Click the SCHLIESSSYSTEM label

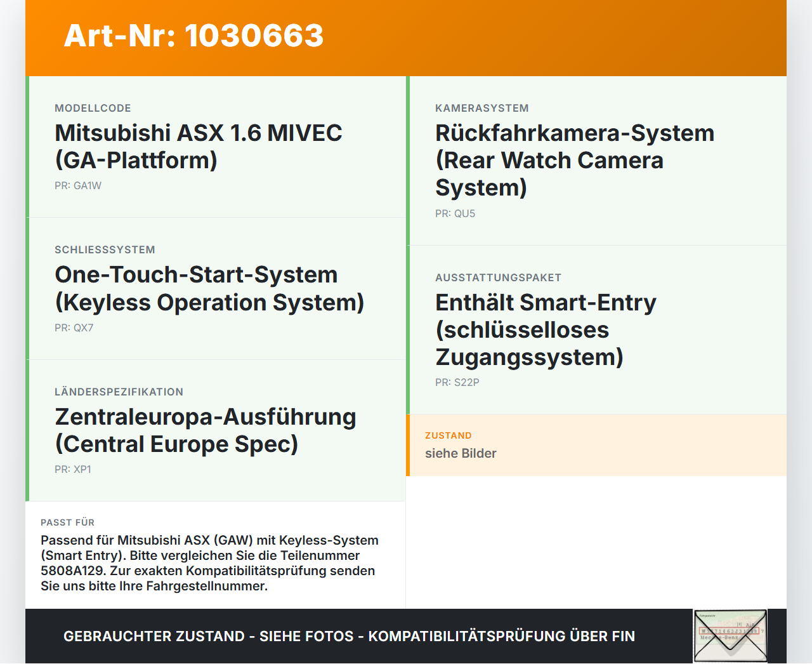click(105, 250)
